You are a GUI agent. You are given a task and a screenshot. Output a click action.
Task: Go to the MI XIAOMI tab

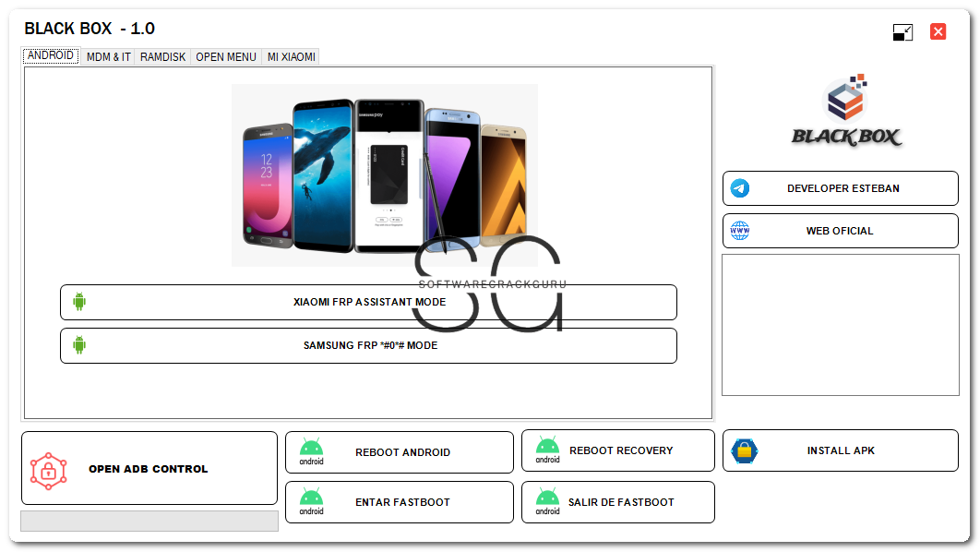pos(292,57)
